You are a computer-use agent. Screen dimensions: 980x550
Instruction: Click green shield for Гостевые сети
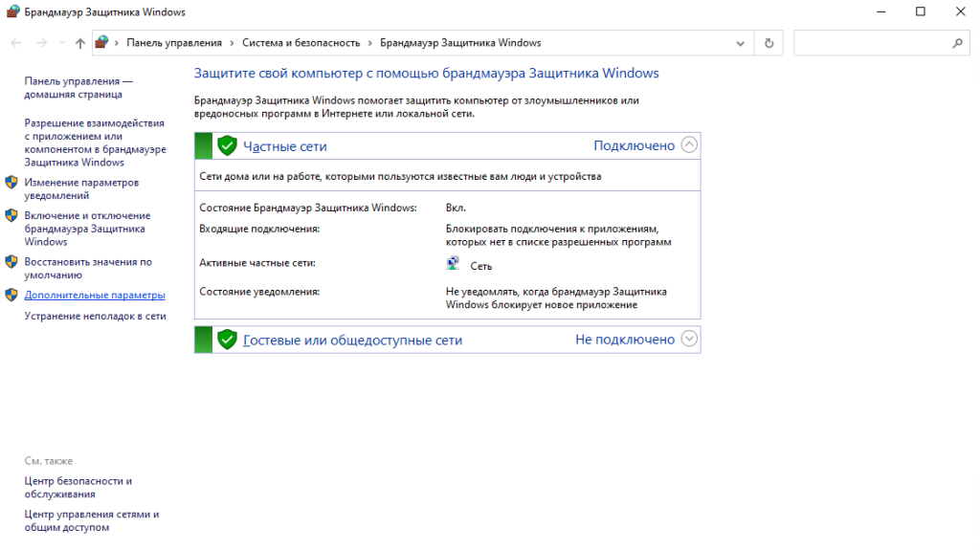pyautogui.click(x=227, y=340)
